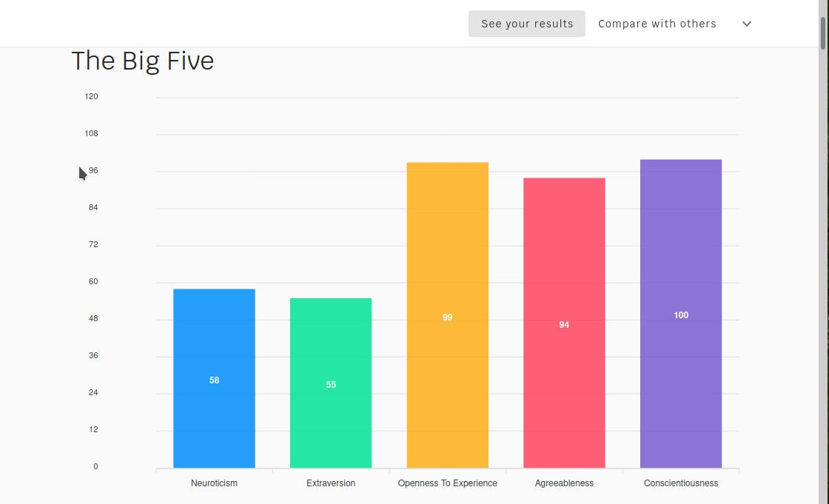Click the 55 value in green bar
The image size is (829, 504).
coord(331,385)
